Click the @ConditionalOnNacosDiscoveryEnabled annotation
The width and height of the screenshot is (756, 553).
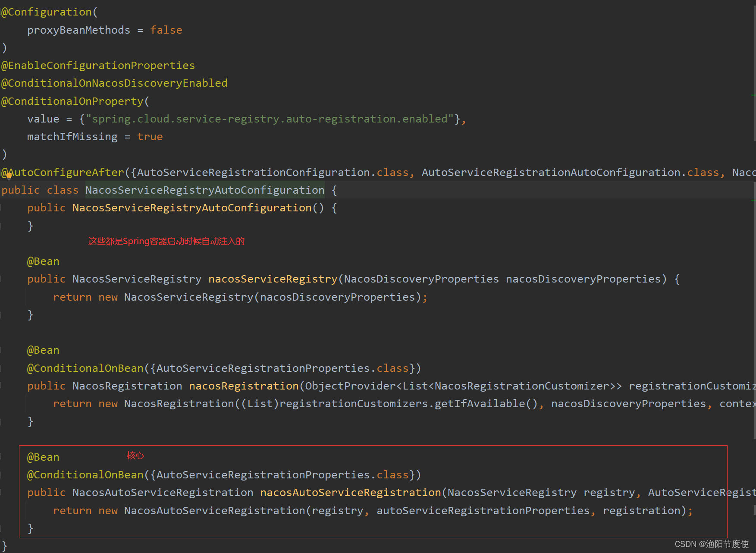click(114, 83)
